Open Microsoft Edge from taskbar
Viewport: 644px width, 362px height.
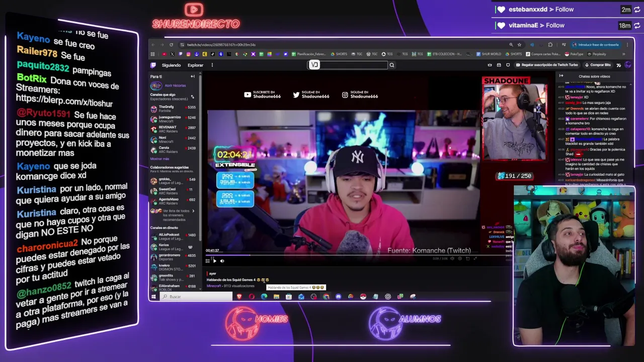pyautogui.click(x=264, y=297)
